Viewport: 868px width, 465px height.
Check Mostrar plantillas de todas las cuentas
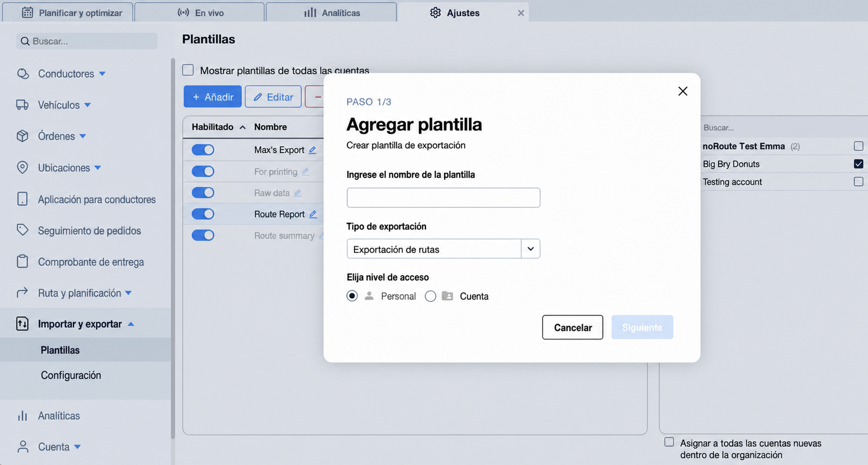(x=188, y=70)
